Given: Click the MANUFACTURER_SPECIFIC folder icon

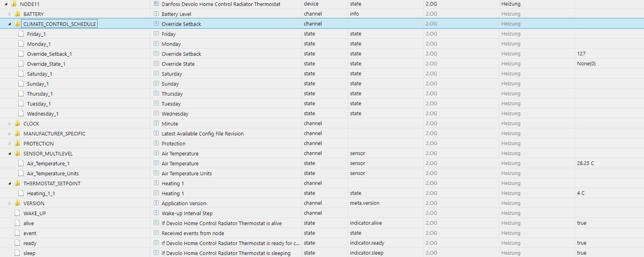Looking at the screenshot, I should 18,133.
